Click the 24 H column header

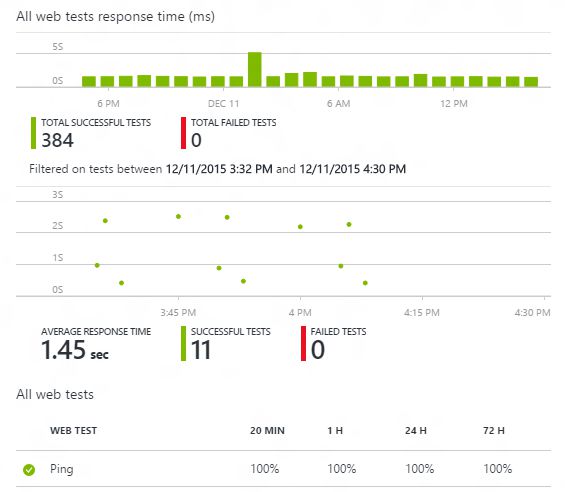pyautogui.click(x=415, y=430)
